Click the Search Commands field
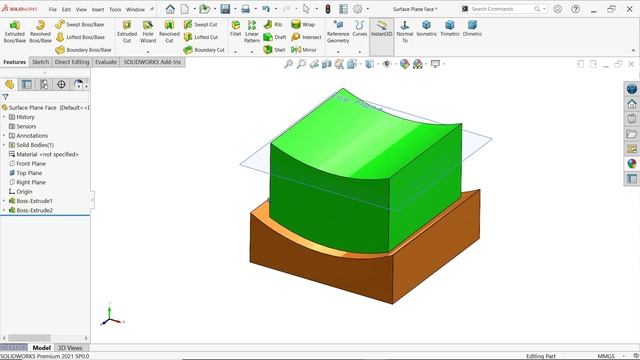Viewport: 640px width, 360px height. [x=503, y=9]
